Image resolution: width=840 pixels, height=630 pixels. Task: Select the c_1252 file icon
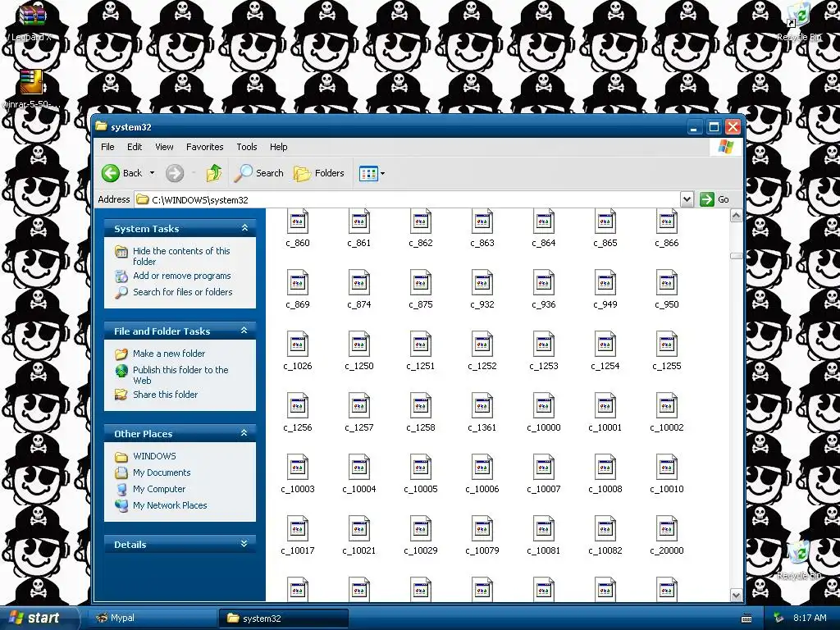(482, 344)
